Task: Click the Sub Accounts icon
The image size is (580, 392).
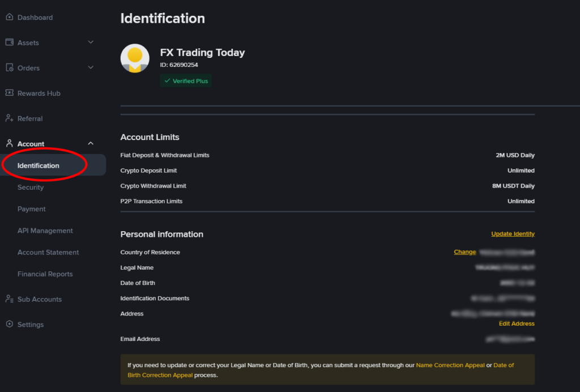Action: point(9,299)
